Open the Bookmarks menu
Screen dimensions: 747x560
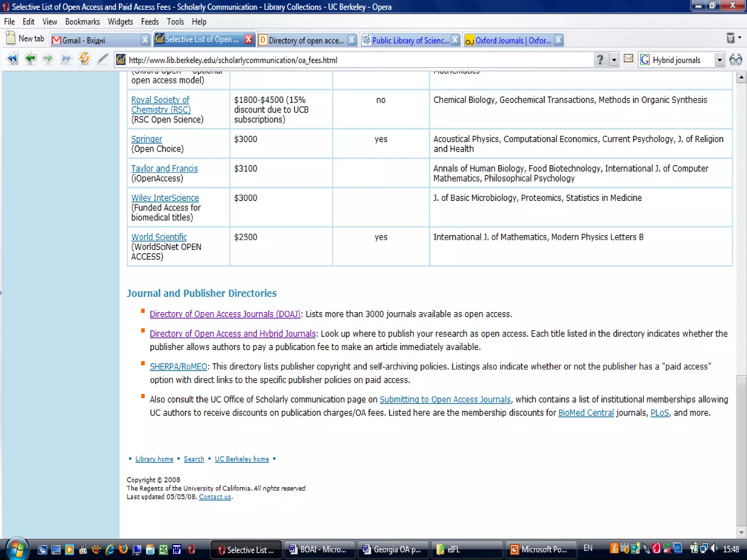[82, 22]
